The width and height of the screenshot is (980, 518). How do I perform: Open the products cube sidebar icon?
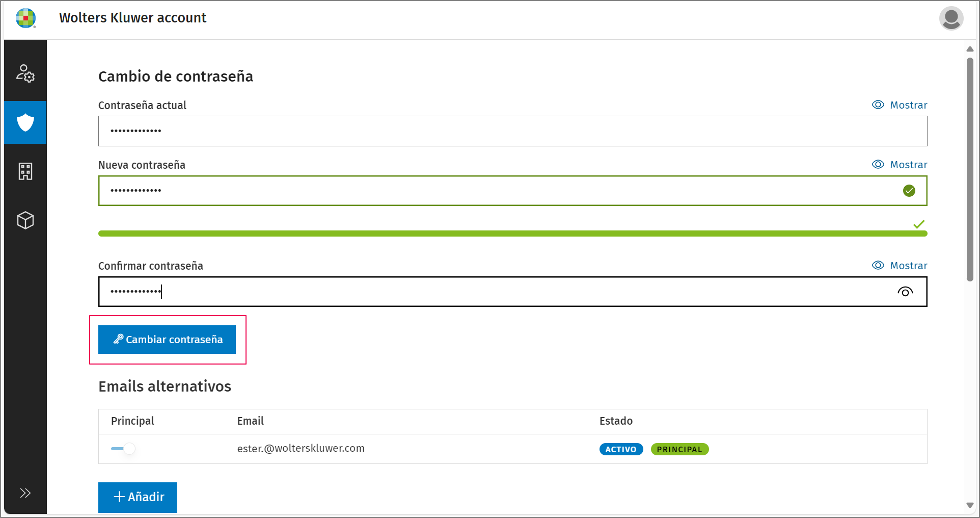[25, 220]
